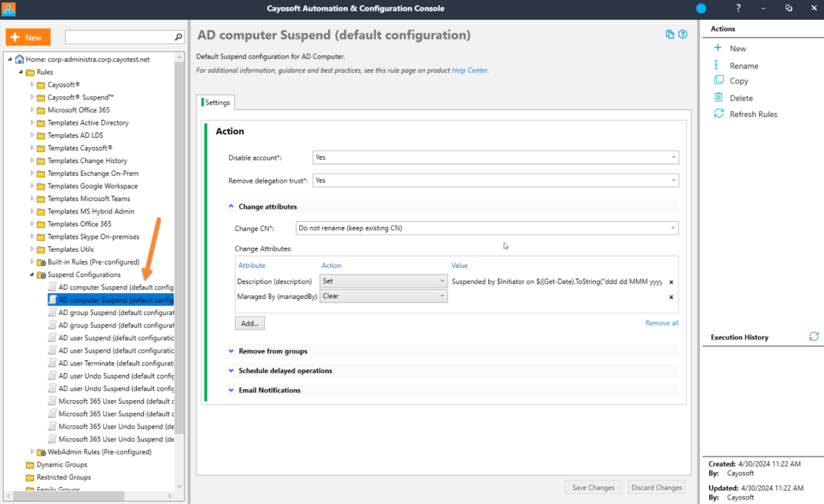Expand Templates Active Directory folder
Image resolution: width=824 pixels, height=504 pixels.
(32, 122)
